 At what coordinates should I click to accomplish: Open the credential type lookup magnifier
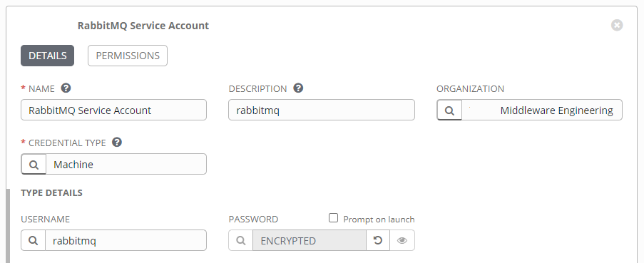click(x=34, y=164)
